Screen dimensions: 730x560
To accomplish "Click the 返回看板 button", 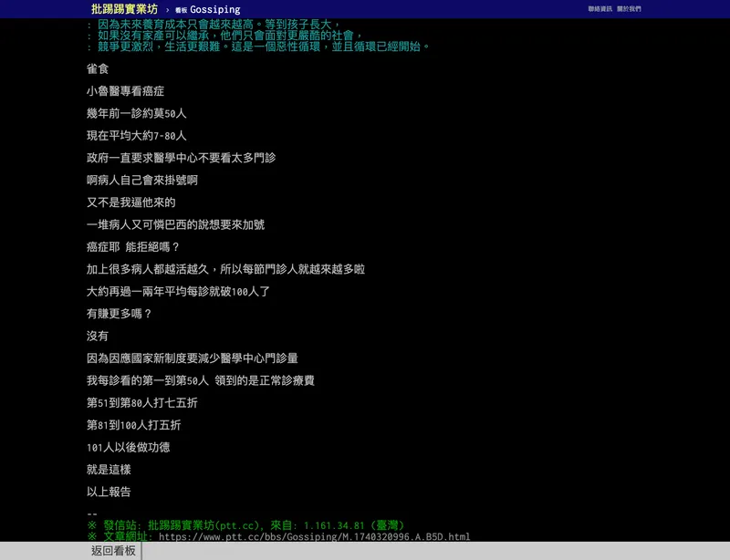I will coord(113,551).
